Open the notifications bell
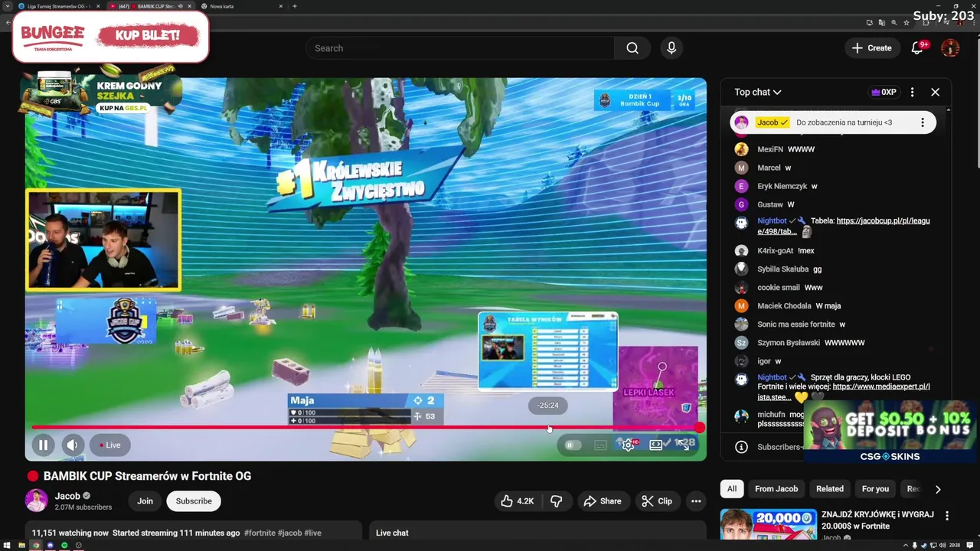980x551 pixels. [917, 48]
